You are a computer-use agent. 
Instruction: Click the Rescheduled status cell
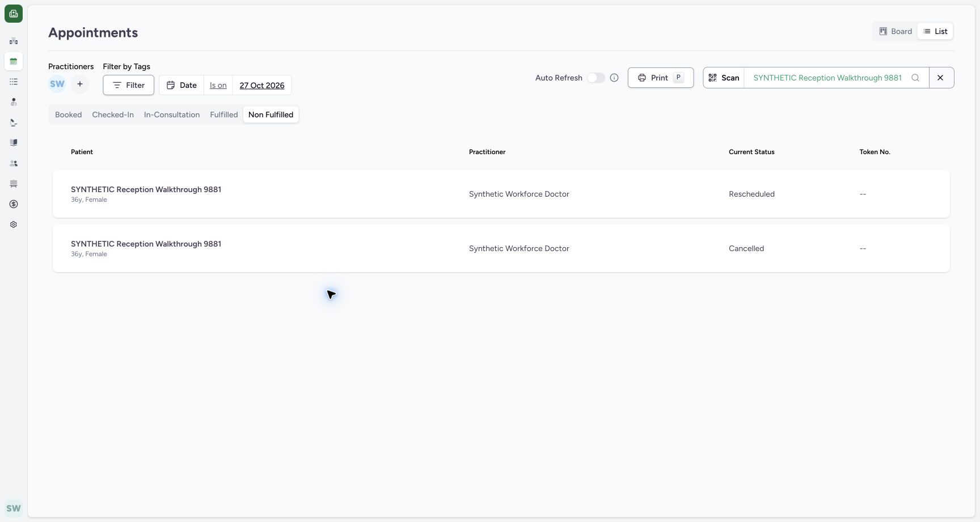pyautogui.click(x=751, y=194)
